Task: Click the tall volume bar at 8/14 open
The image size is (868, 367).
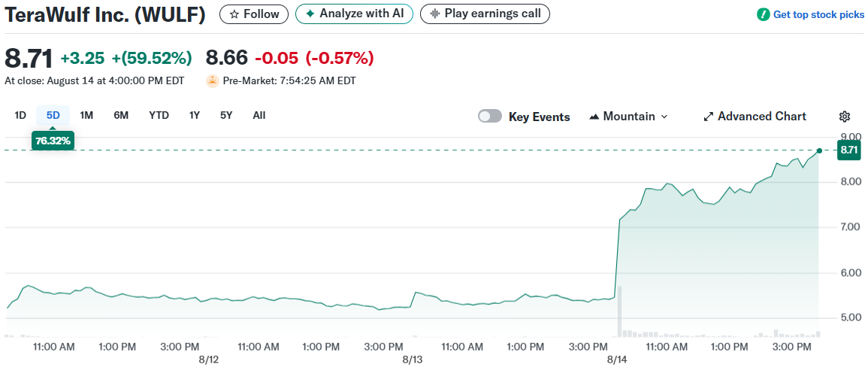Action: 620,311
